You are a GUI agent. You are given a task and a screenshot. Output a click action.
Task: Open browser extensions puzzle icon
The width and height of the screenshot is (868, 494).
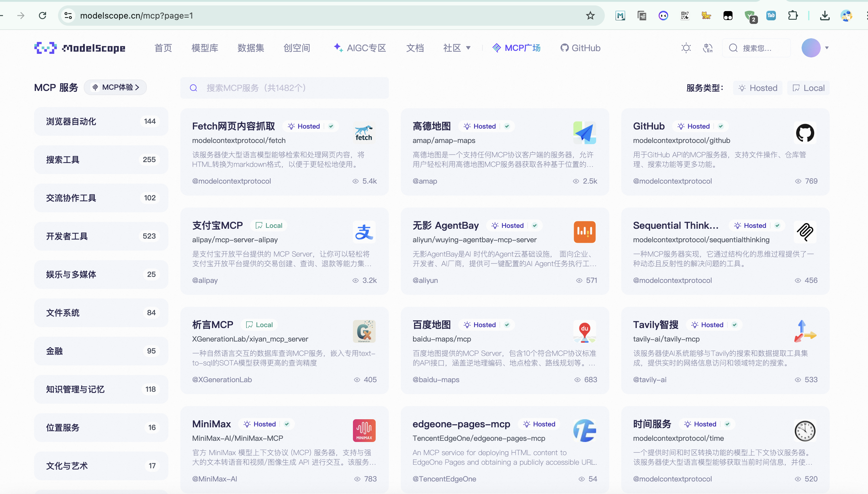[x=793, y=15]
